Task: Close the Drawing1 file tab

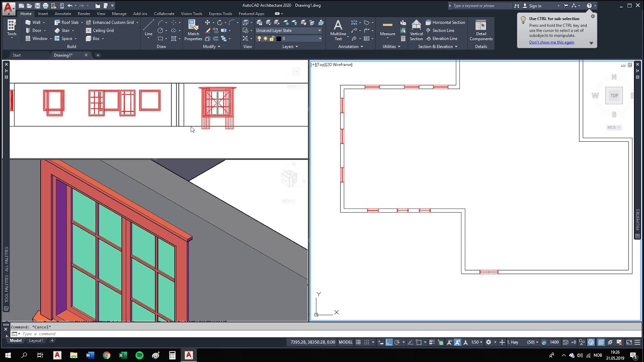Action: pos(86,55)
